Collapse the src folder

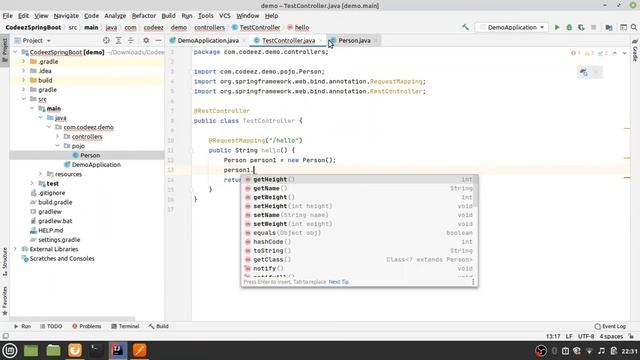tap(24, 99)
